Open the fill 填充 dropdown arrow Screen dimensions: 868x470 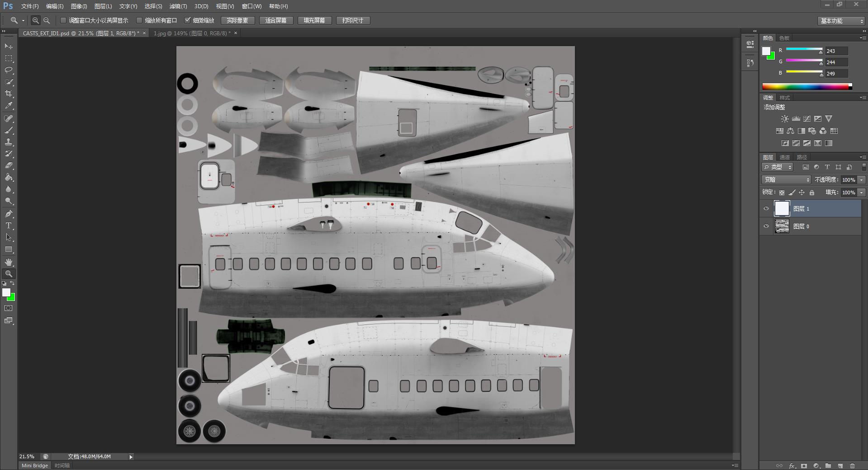click(x=861, y=193)
